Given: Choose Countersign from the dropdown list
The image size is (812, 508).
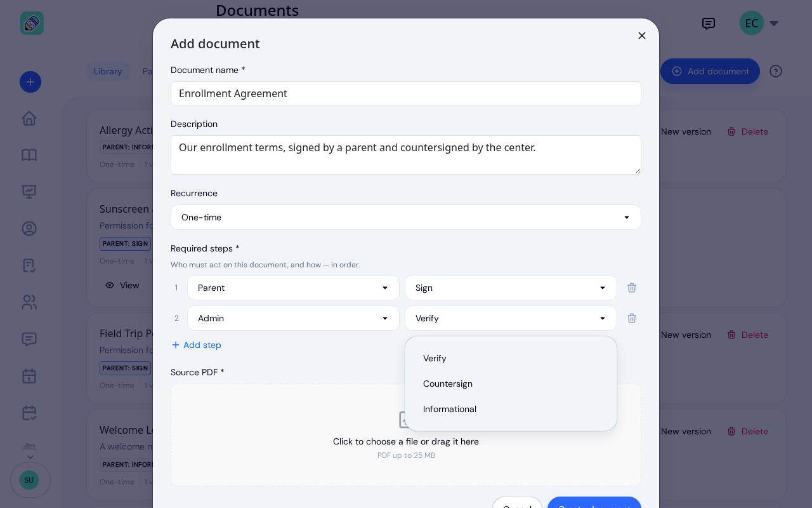Looking at the screenshot, I should tap(511, 384).
